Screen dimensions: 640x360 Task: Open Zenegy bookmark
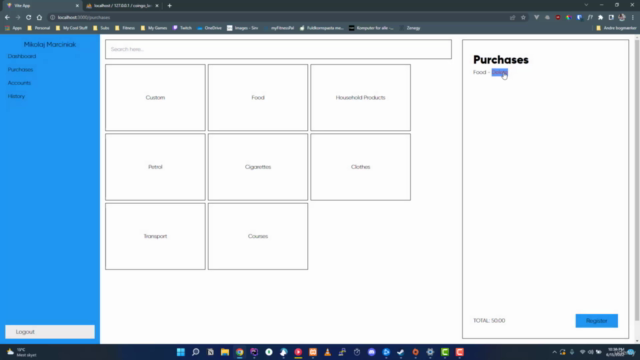click(410, 28)
